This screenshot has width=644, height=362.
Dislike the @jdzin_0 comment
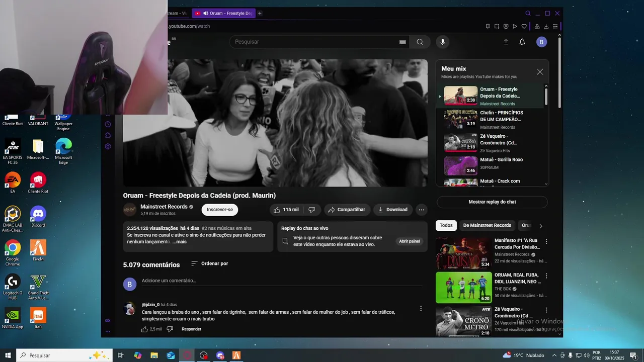tap(170, 329)
